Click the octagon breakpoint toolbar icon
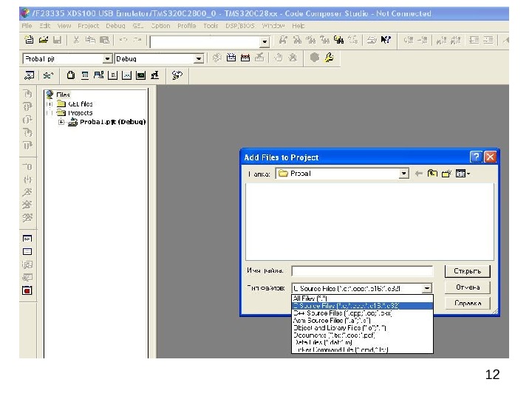 [315, 58]
